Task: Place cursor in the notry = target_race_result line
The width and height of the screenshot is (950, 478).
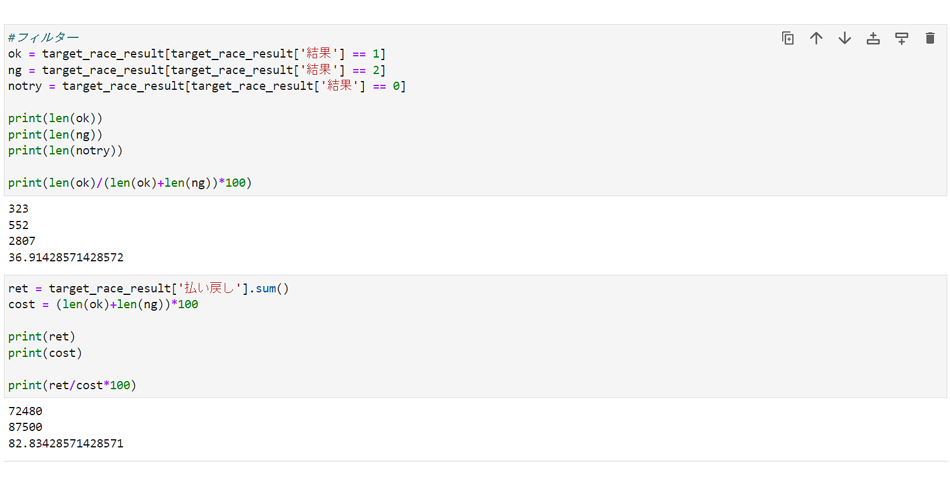Action: (x=207, y=86)
